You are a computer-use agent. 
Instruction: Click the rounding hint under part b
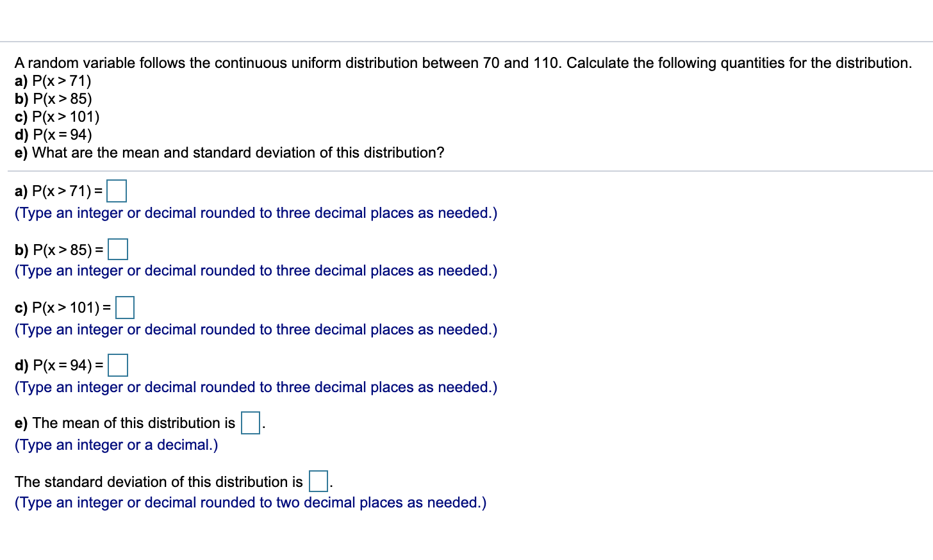256,270
